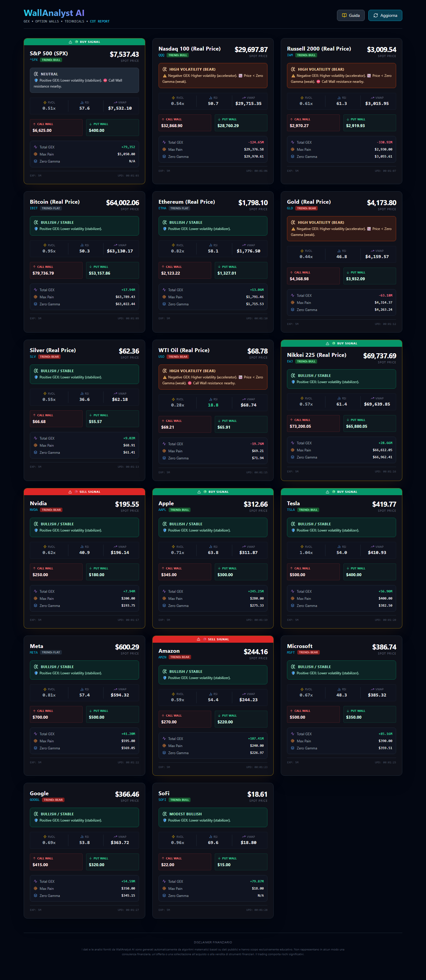Open the Guida guide button
426x980 pixels.
pyautogui.click(x=351, y=15)
